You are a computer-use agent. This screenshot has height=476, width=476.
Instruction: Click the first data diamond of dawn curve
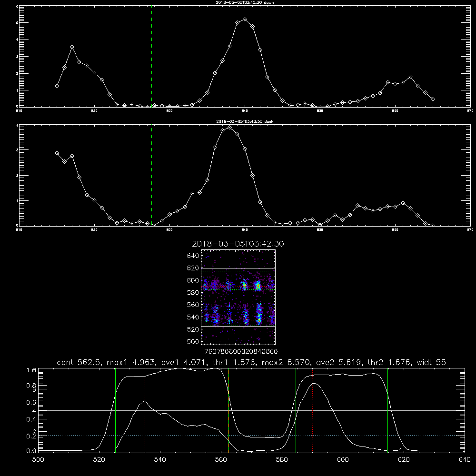[x=57, y=86]
